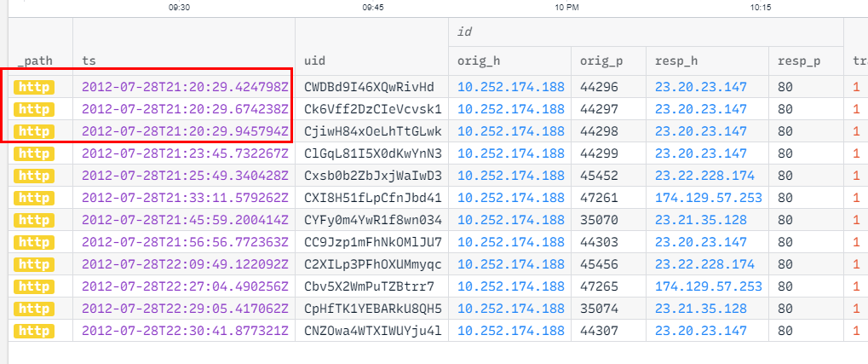
Task: Select uid CC9Jzp1mFhNkOMlJU7
Action: point(373,242)
